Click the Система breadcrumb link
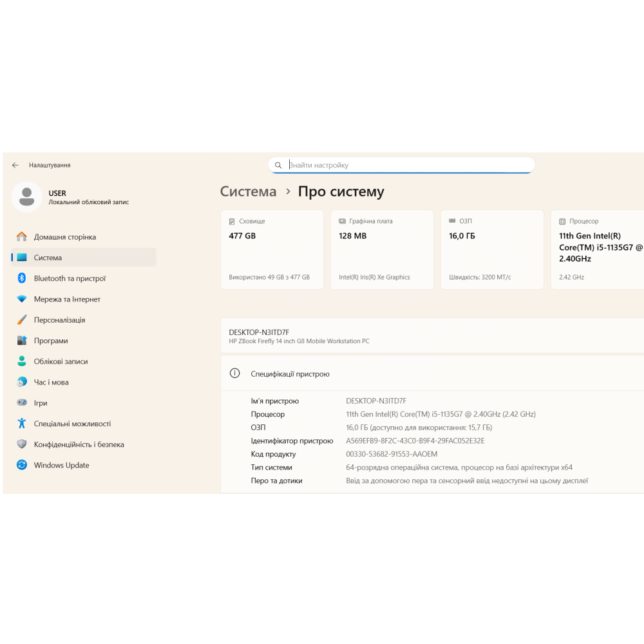The width and height of the screenshot is (644, 644). coord(248,192)
